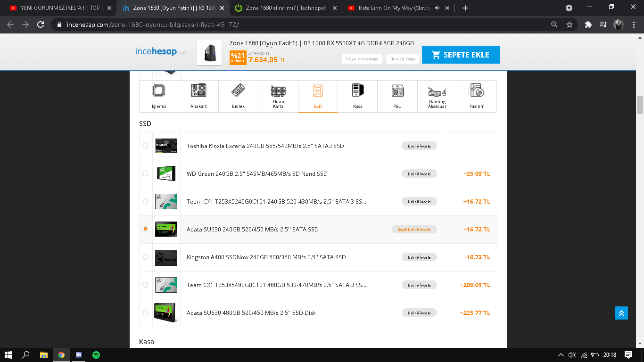Select the Gaming Aksesuar tab

click(437, 96)
